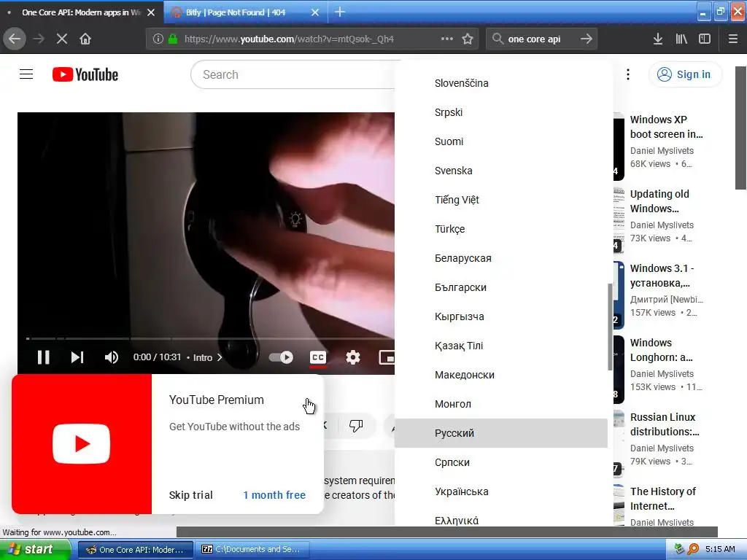Open YouTube three-dot settings menu

tap(628, 74)
